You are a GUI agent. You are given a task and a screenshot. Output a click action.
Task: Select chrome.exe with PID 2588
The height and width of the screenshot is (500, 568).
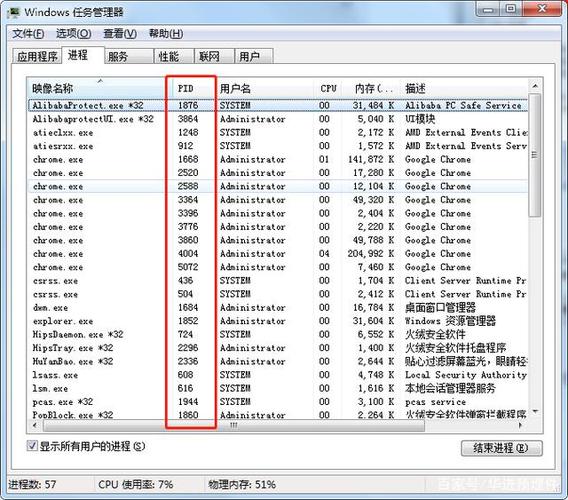(278, 186)
